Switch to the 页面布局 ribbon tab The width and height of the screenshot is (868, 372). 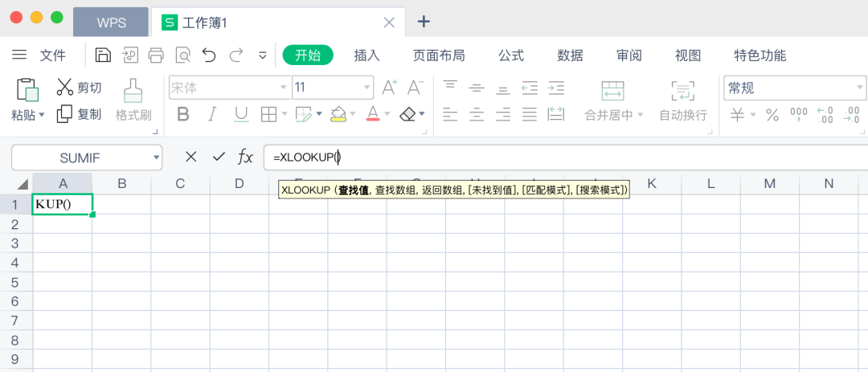click(439, 55)
